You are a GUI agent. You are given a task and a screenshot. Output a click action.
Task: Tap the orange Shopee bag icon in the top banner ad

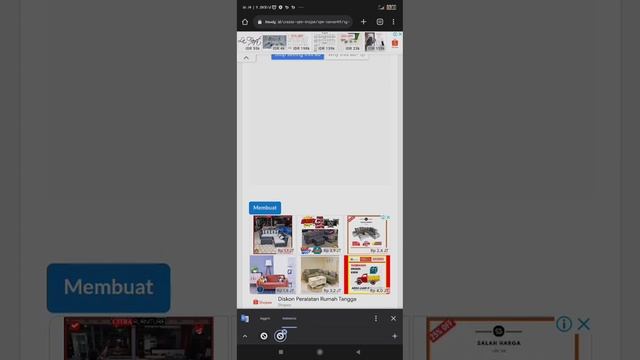coord(395,43)
